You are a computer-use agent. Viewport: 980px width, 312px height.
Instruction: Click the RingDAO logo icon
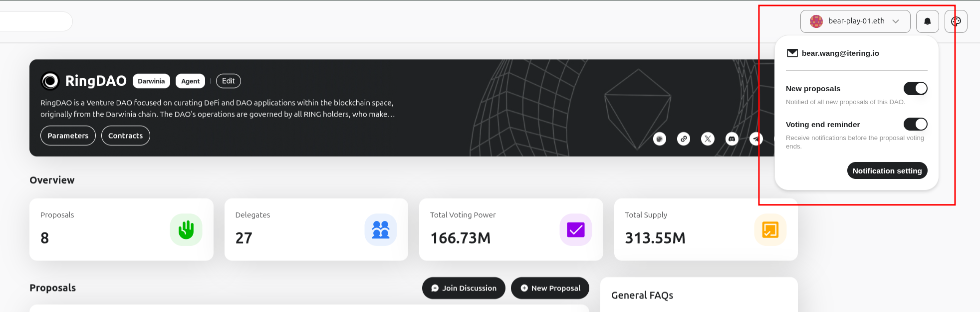coord(50,81)
